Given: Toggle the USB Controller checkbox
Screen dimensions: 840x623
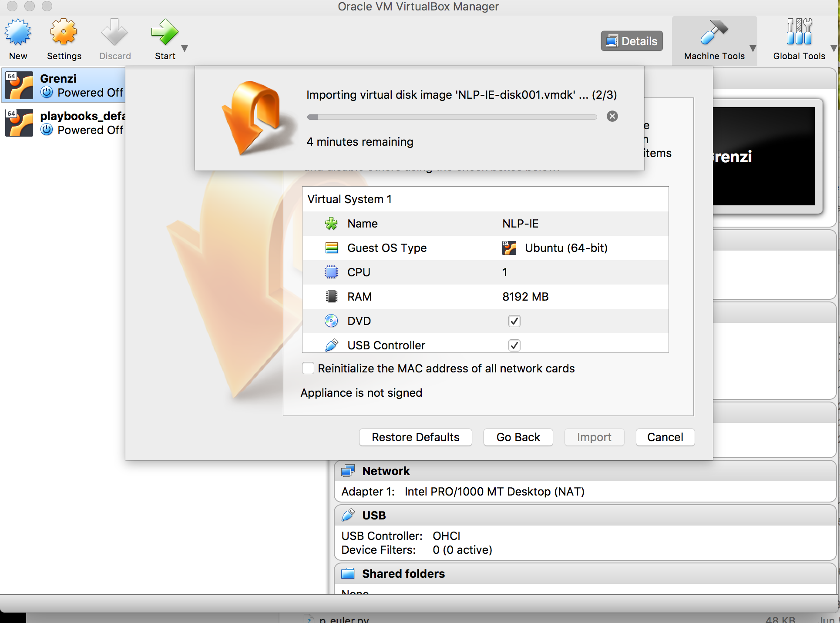Looking at the screenshot, I should [514, 345].
